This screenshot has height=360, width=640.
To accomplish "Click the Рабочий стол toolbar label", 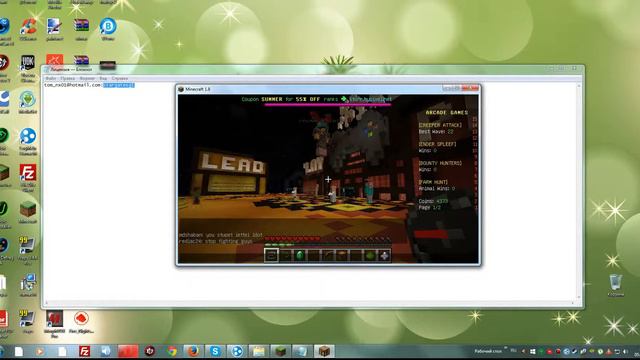I will pyautogui.click(x=488, y=351).
